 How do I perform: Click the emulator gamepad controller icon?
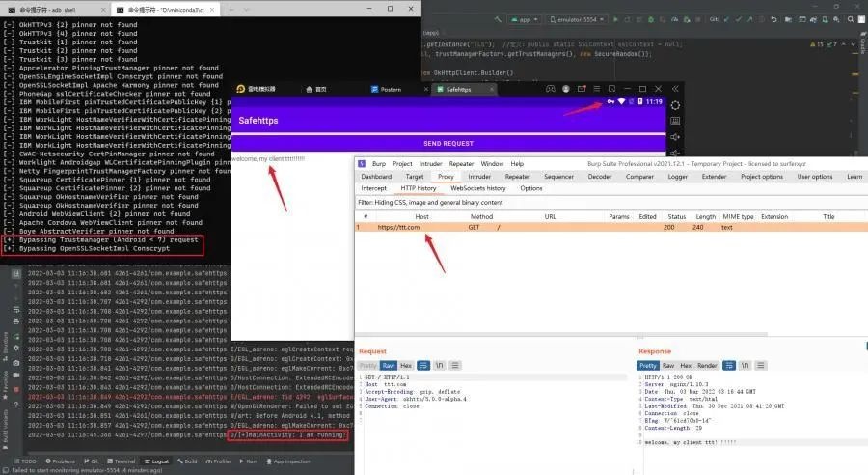click(551, 89)
